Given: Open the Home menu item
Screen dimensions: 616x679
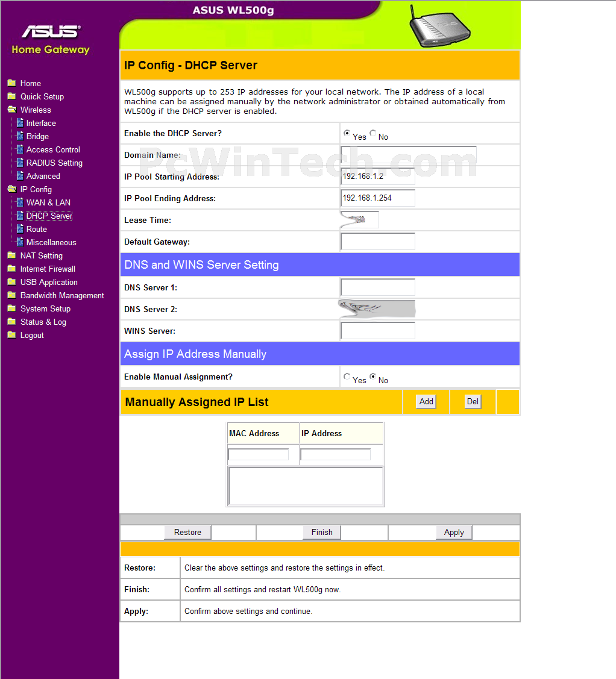Looking at the screenshot, I should click(x=31, y=84).
